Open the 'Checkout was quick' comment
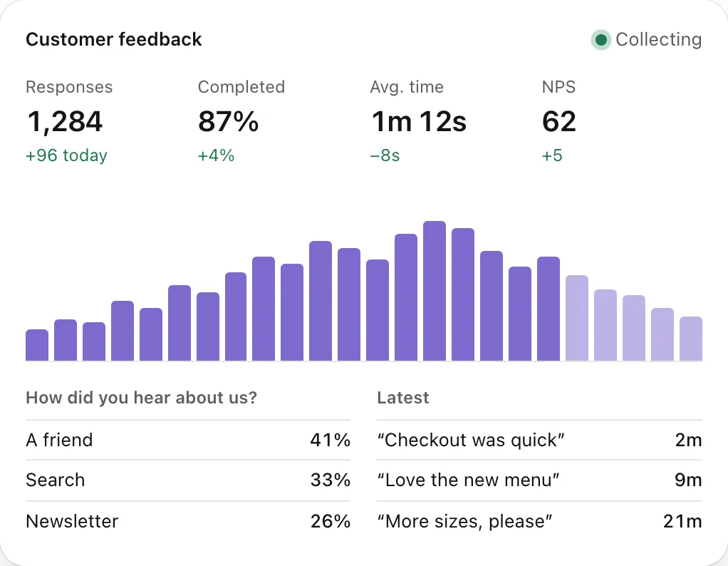This screenshot has width=728, height=566. (539, 440)
